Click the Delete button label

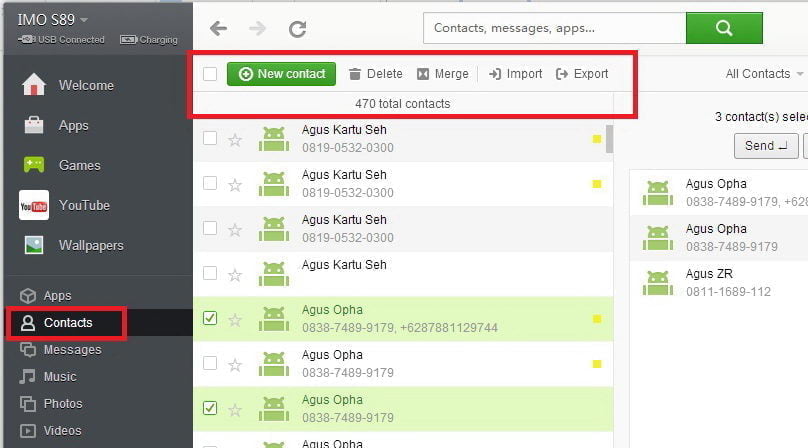pyautogui.click(x=384, y=74)
